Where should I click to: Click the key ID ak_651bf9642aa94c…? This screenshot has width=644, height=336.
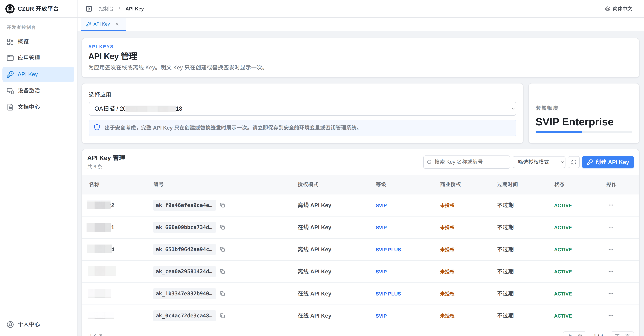[x=184, y=249]
